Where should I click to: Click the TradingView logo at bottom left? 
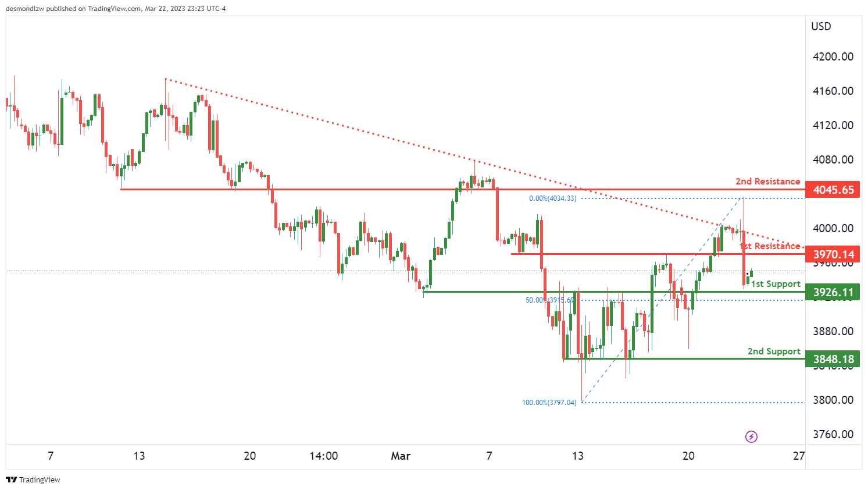click(x=33, y=480)
